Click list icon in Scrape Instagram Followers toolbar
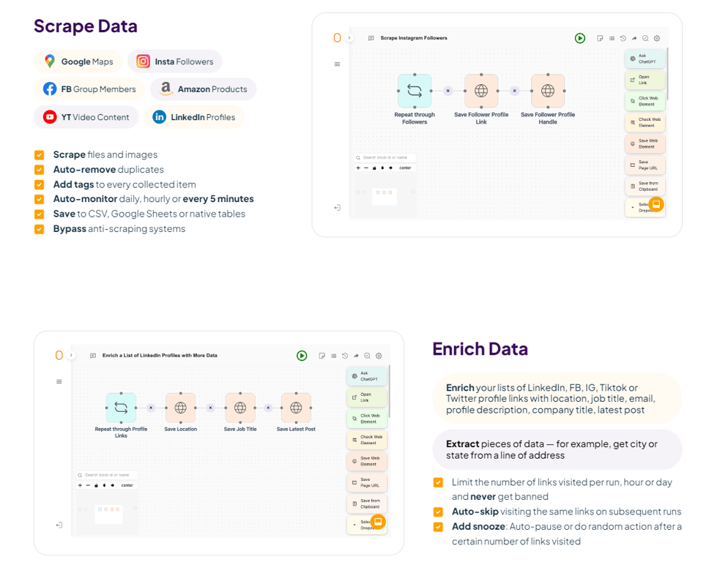 click(x=612, y=39)
